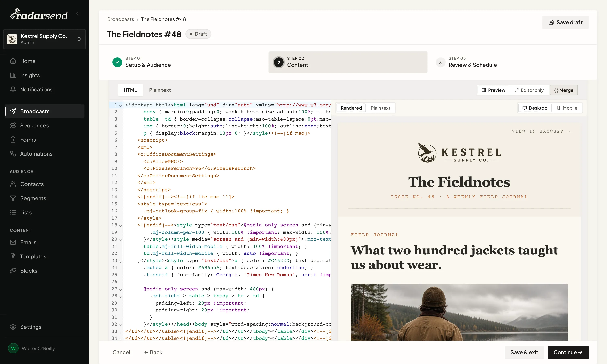
Task: Select the editor's Plain text tab
Action: coord(160,90)
